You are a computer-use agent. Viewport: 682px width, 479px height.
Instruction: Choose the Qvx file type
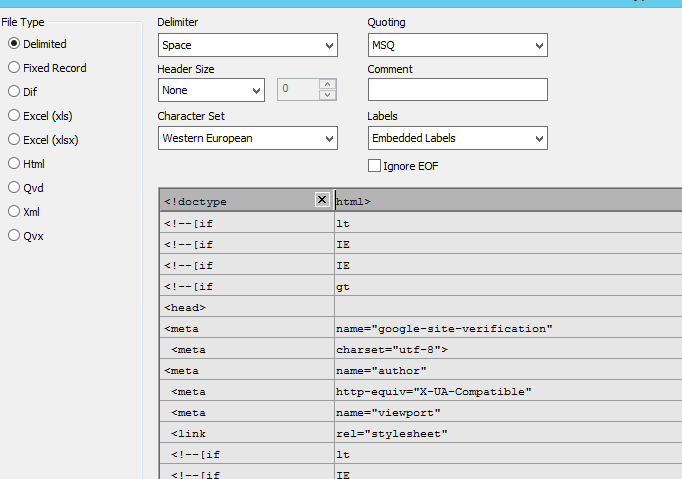14,236
